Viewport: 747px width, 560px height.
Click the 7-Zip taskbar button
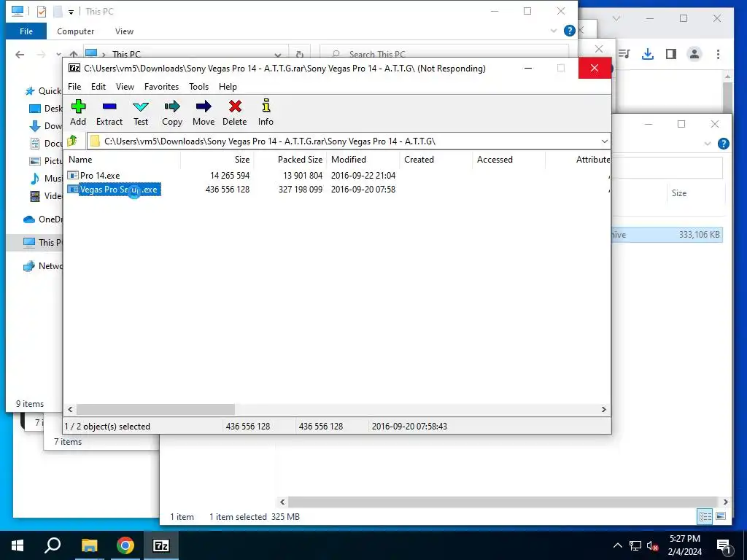coord(161,545)
